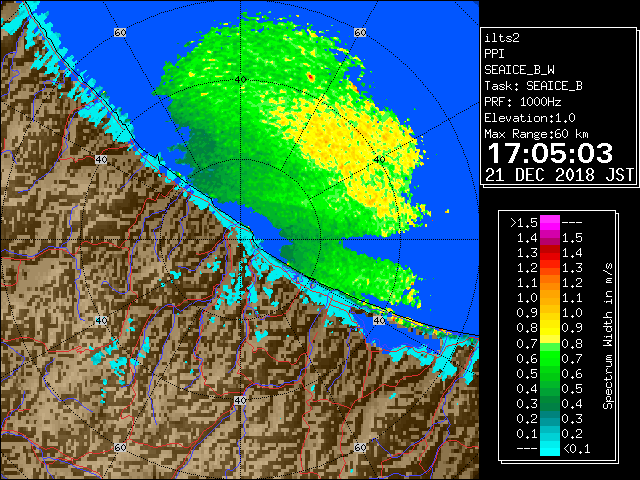Click the 60 range label northwest of radar
The image size is (640, 480).
120,32
